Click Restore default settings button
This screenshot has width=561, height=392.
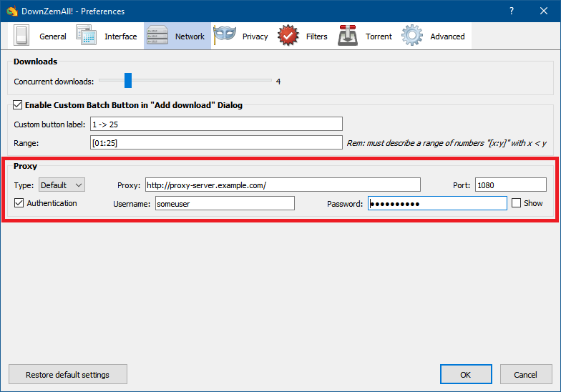coord(67,374)
